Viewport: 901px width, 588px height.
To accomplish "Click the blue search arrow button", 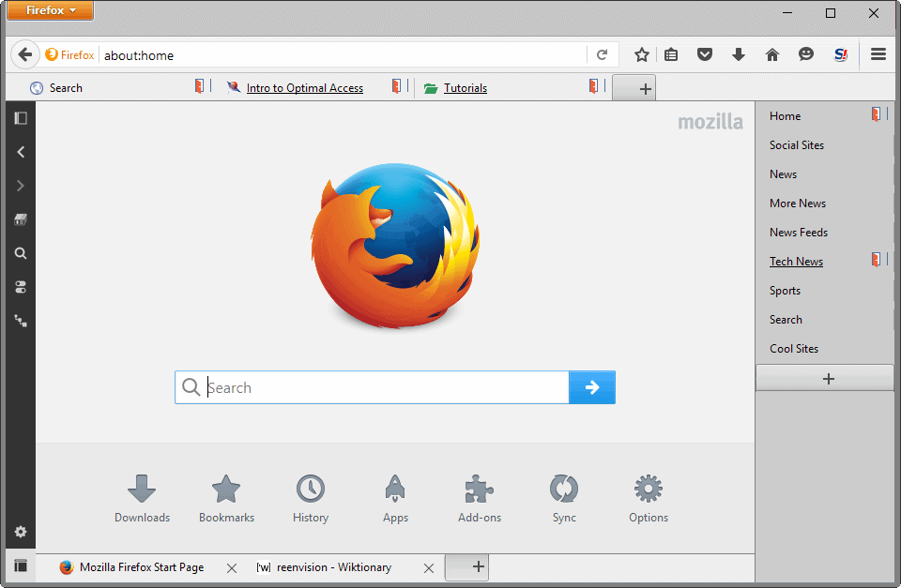I will (592, 387).
